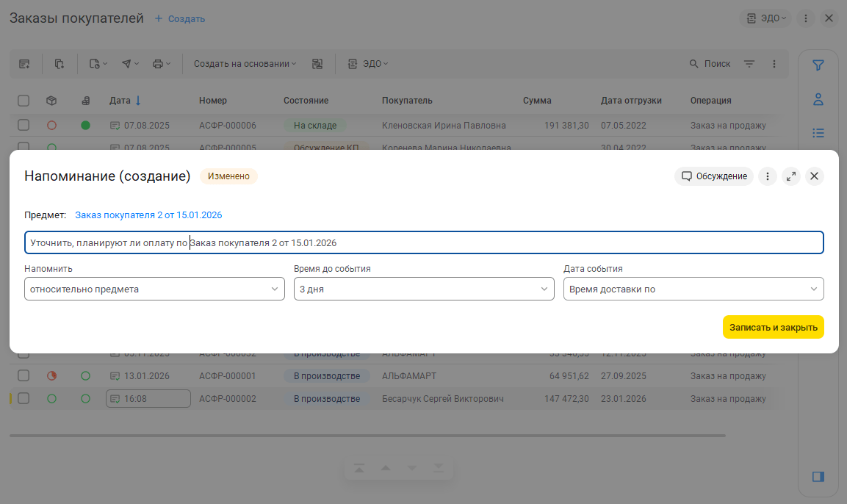The image size is (847, 504).
Task: Click the Записать и закрыть button
Action: tap(773, 328)
